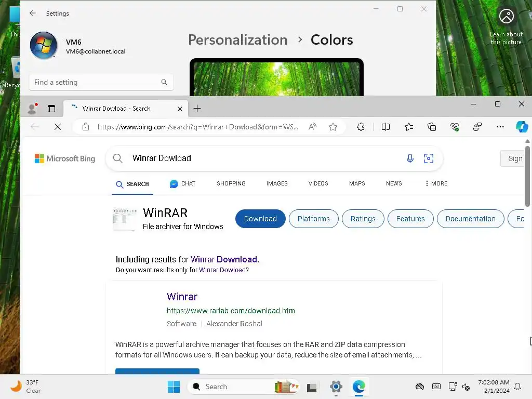Select the SEARCH tab on Bing
Viewport: 532px width, 399px height.
click(x=132, y=184)
